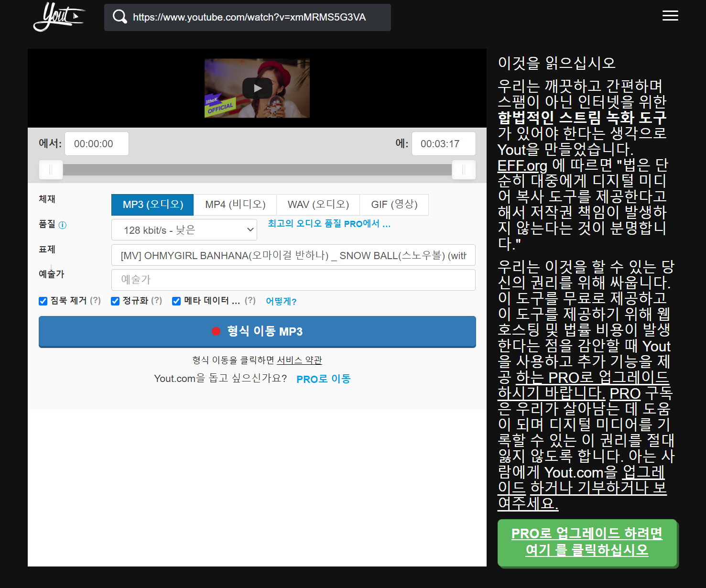Click the green PRO로 업그레이드 하려면 button
Image resolution: width=706 pixels, height=588 pixels.
point(587,543)
